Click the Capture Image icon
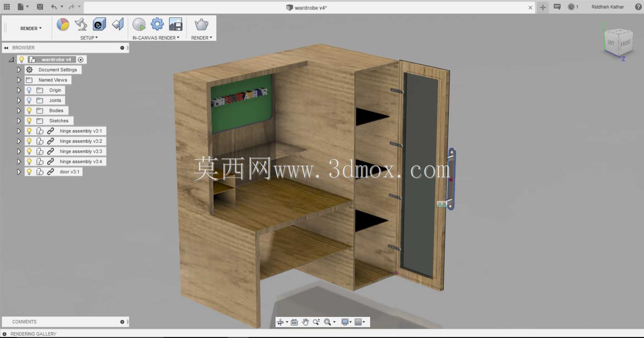 tap(176, 24)
